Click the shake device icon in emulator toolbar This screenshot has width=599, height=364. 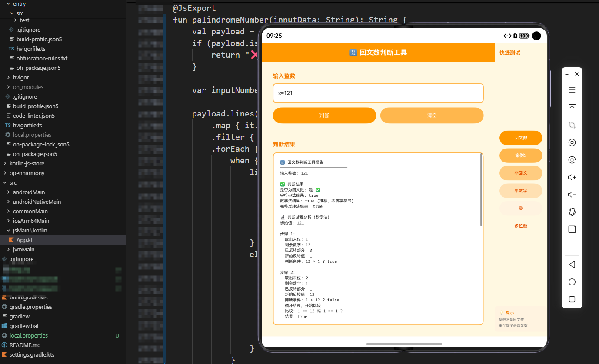pos(572,212)
